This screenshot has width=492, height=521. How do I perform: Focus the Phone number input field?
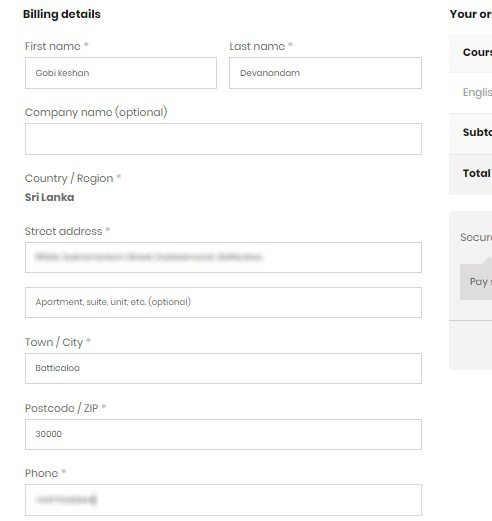click(223, 500)
